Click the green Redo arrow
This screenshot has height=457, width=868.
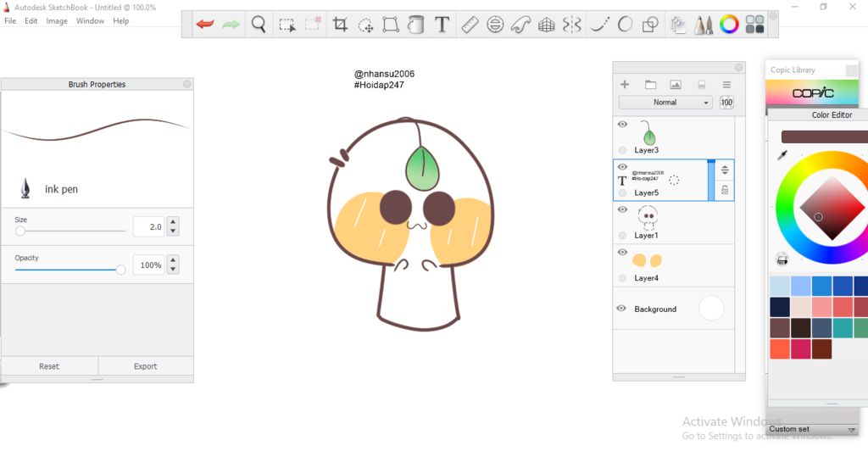231,25
